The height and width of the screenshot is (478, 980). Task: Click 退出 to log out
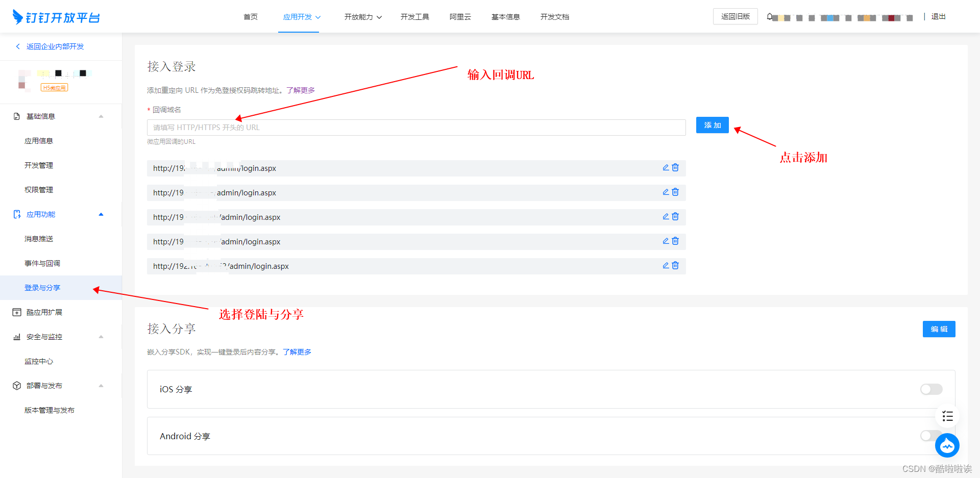coord(939,16)
